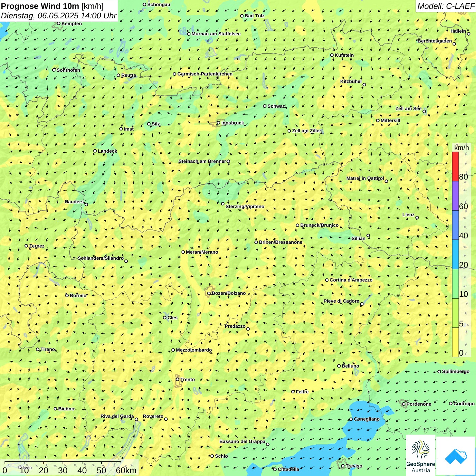
Task: Select the Schwaz label
Action: coord(276,106)
